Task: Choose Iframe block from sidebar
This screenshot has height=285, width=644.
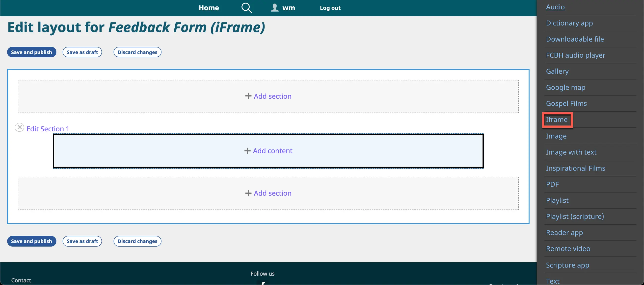Action: 557,120
